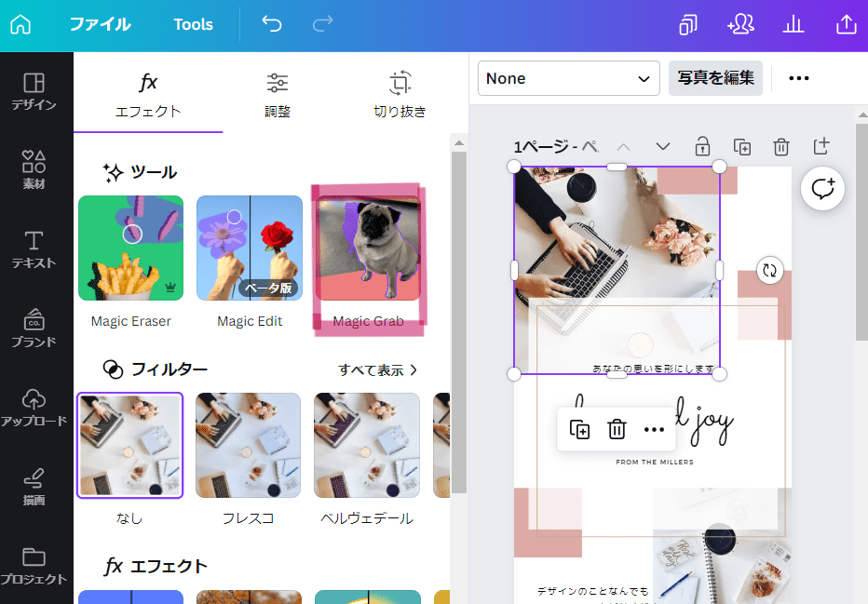Open the None filter intensity dropdown
The image size is (868, 604).
(x=568, y=78)
